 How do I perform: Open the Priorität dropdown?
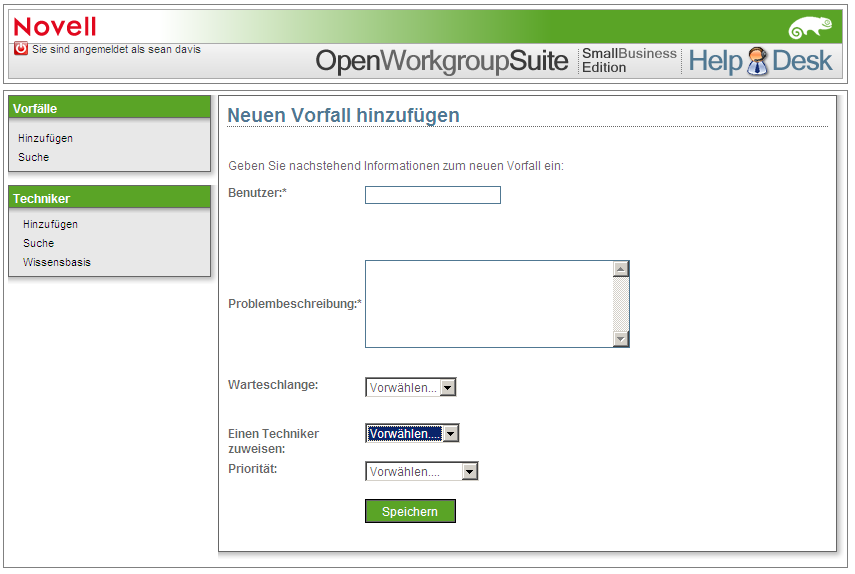(x=422, y=472)
